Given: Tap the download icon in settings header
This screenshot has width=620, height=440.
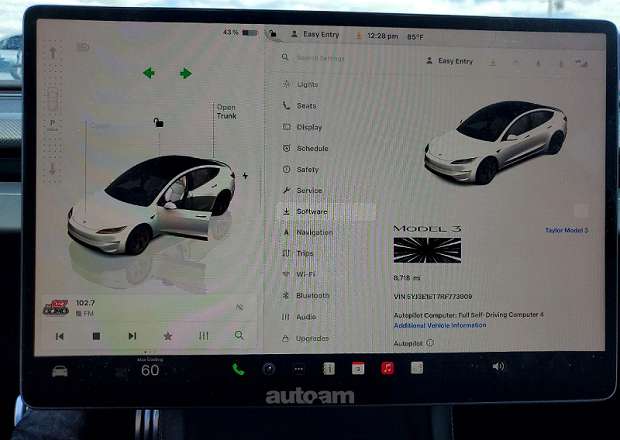Looking at the screenshot, I should (492, 62).
